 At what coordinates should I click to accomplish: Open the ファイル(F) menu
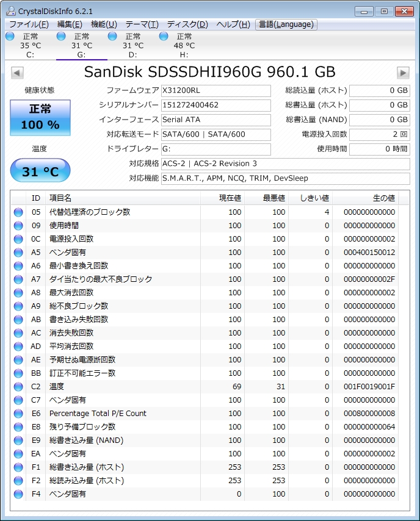29,24
